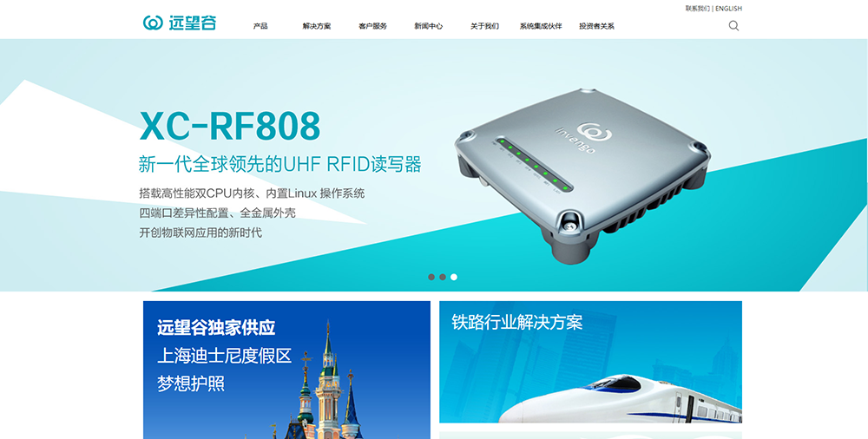Image resolution: width=868 pixels, height=439 pixels.
Task: Click the 远望谷 logo
Action: (180, 23)
